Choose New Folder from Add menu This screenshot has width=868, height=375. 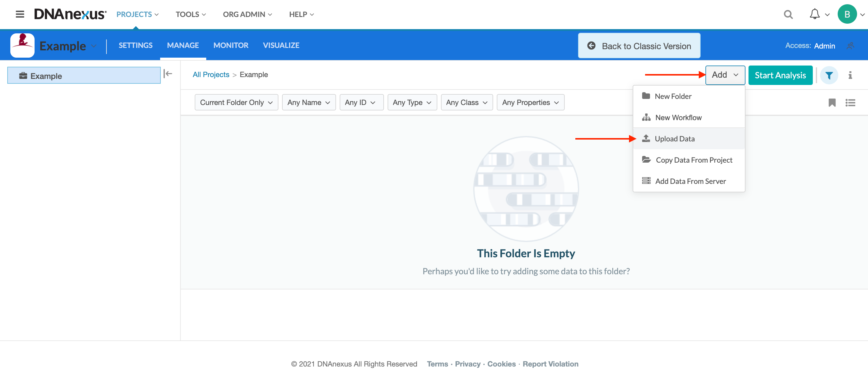[689, 96]
